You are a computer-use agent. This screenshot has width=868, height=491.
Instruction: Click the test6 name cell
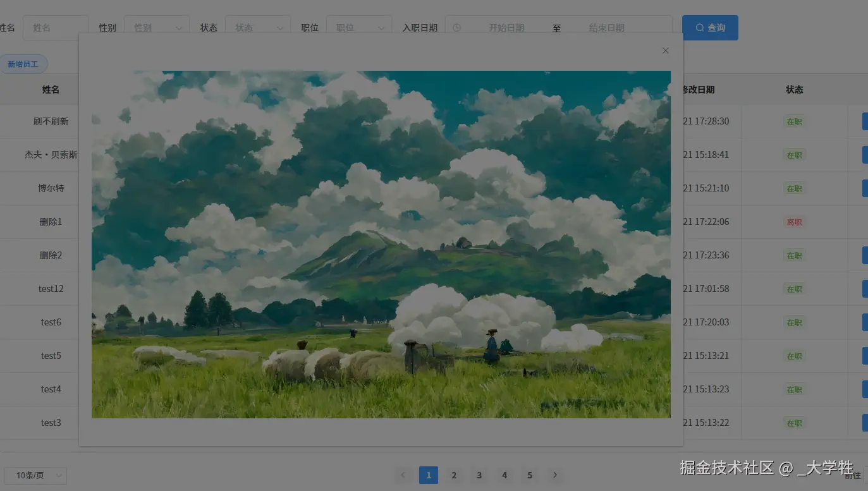pyautogui.click(x=51, y=322)
